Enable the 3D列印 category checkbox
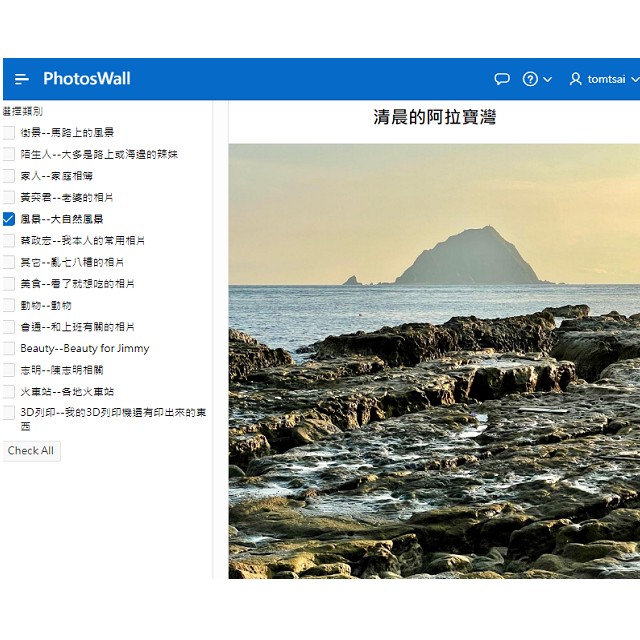The height and width of the screenshot is (640, 640). [x=9, y=413]
